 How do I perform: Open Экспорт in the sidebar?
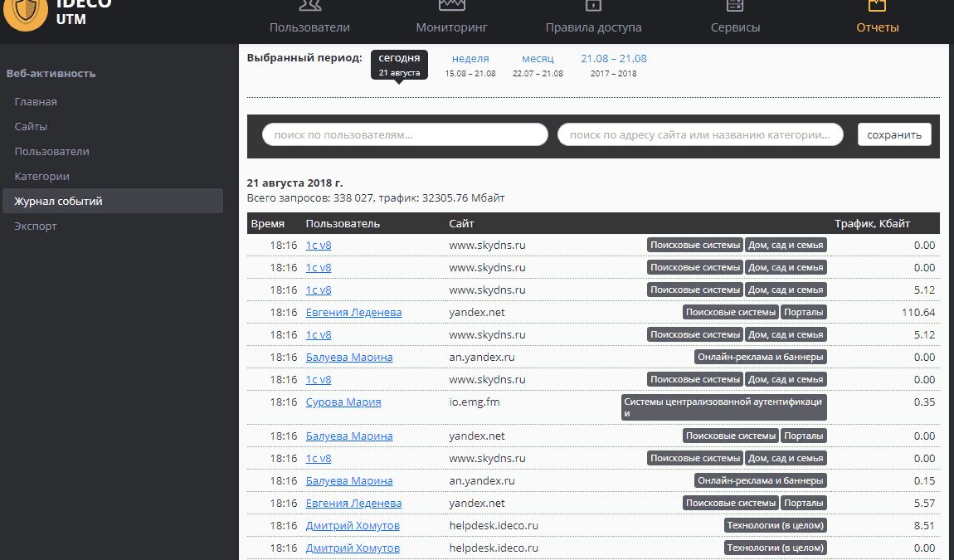36,226
